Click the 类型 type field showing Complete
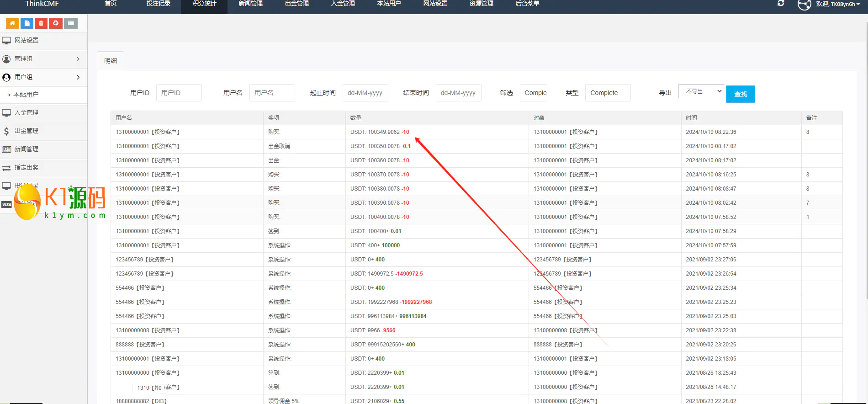 pos(608,93)
